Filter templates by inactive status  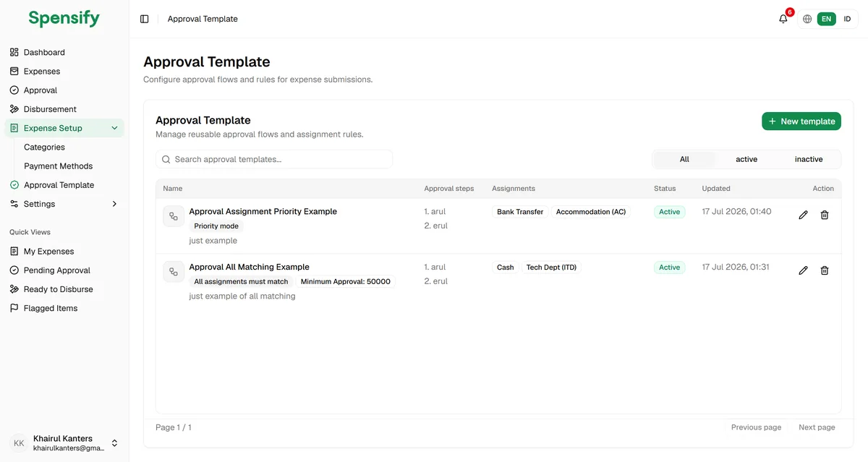[x=809, y=159]
